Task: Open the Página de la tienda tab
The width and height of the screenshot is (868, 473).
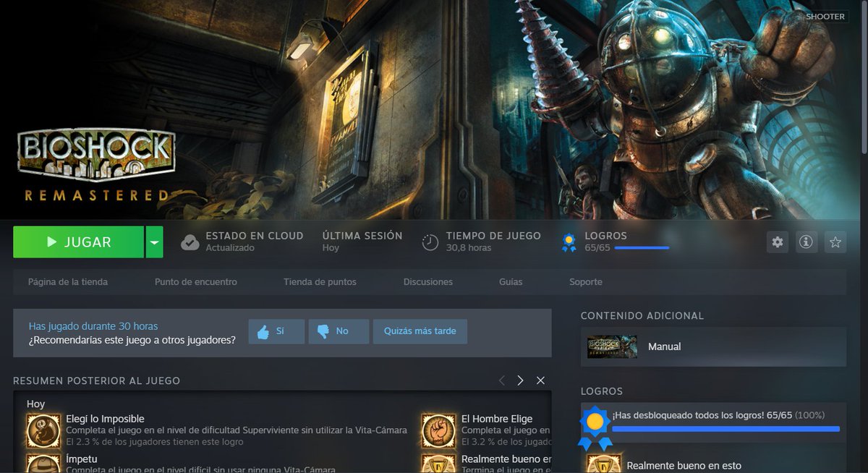Action: (68, 282)
